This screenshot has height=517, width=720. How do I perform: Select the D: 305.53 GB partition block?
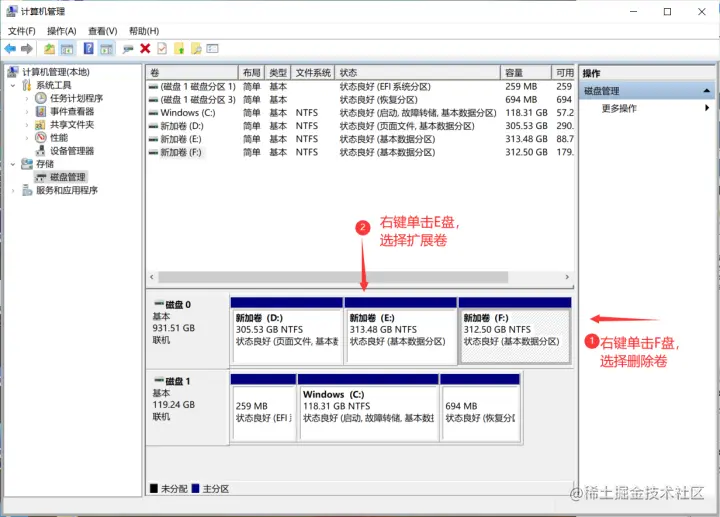pos(287,331)
